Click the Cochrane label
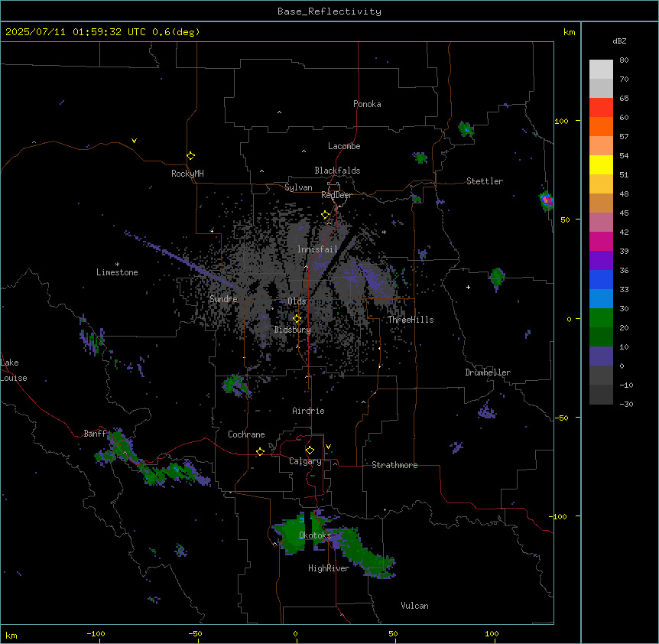 coord(246,434)
